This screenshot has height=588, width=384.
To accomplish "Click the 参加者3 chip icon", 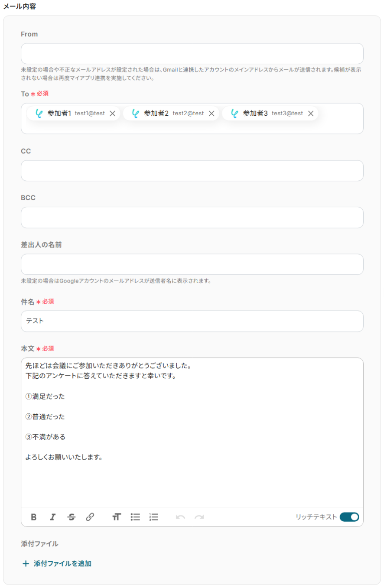I will [x=234, y=114].
